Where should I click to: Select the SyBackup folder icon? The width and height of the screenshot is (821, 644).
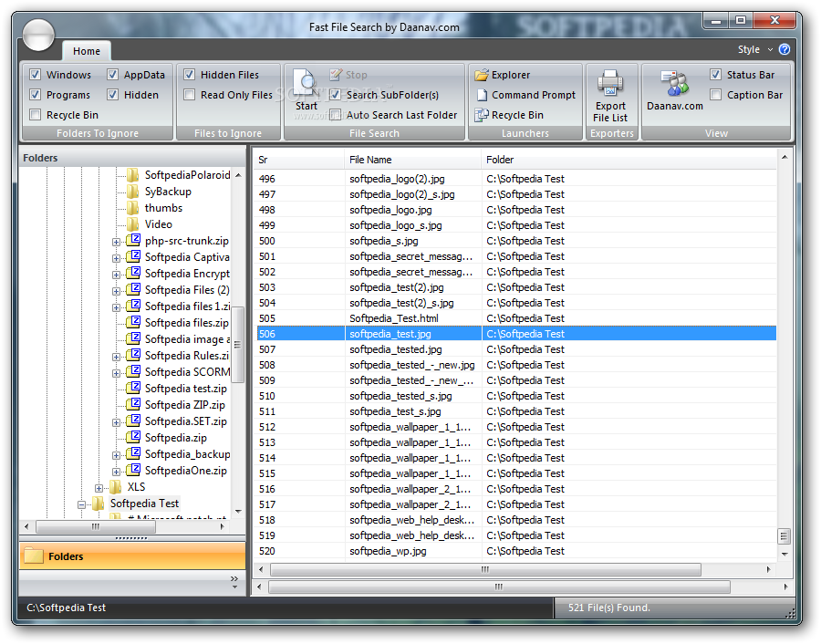pos(133,192)
